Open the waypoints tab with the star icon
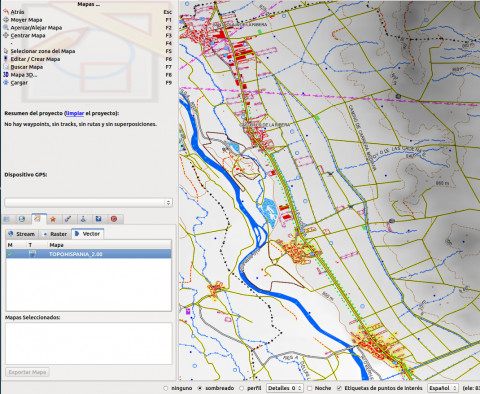Image resolution: width=480 pixels, height=394 pixels. 53,219
